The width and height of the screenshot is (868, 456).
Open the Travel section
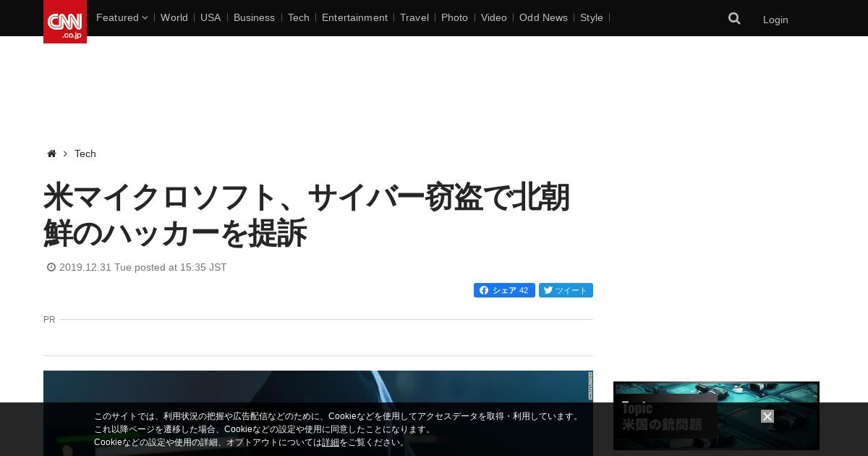pos(414,17)
